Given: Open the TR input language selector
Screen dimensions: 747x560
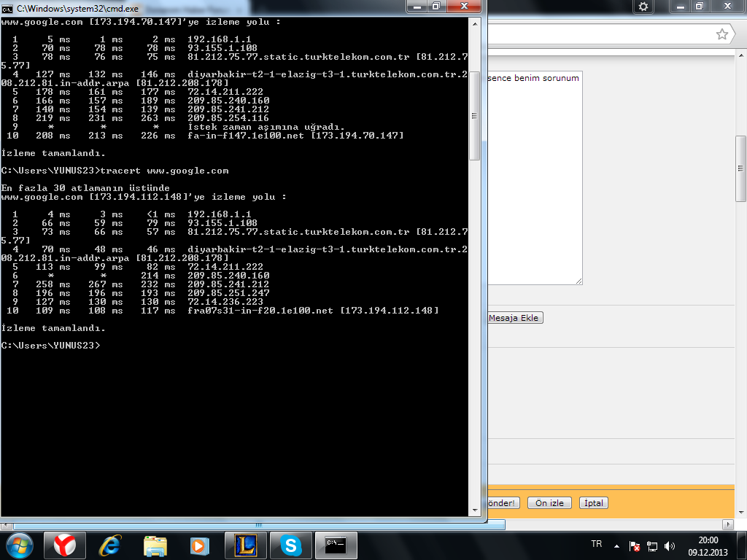Looking at the screenshot, I should [597, 544].
